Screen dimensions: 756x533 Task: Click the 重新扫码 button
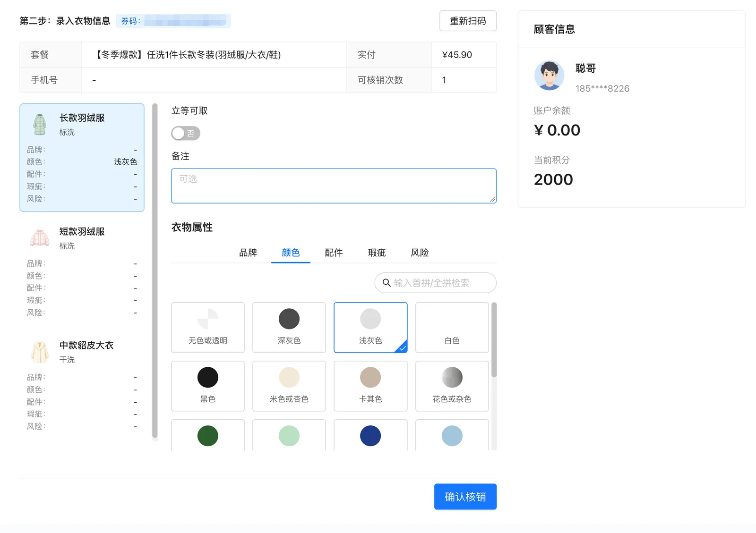(468, 21)
